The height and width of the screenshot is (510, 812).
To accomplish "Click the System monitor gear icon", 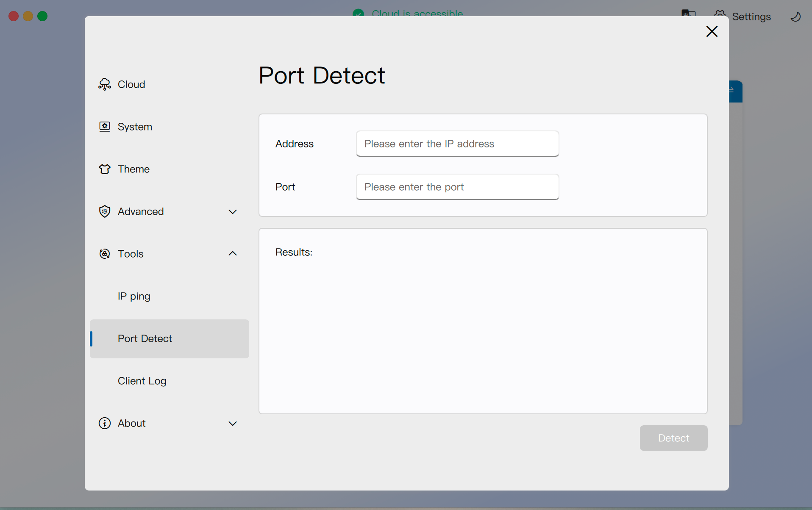I will tap(104, 127).
